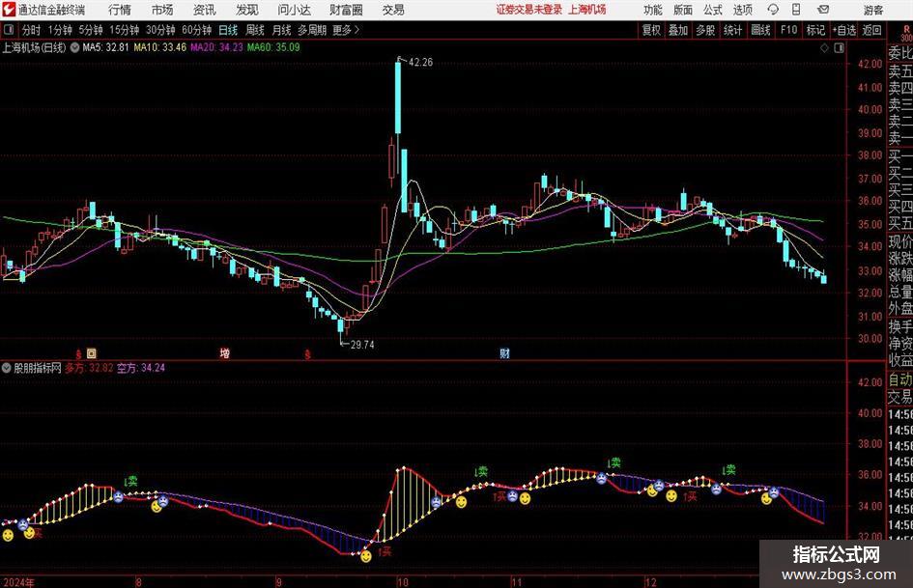Click the Tongdaxin red logo icon

coord(9,10)
